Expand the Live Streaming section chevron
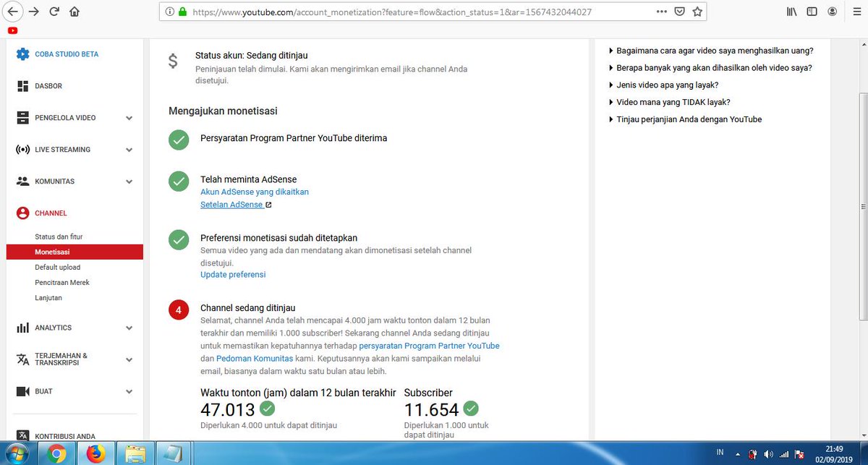The width and height of the screenshot is (868, 465). point(129,150)
